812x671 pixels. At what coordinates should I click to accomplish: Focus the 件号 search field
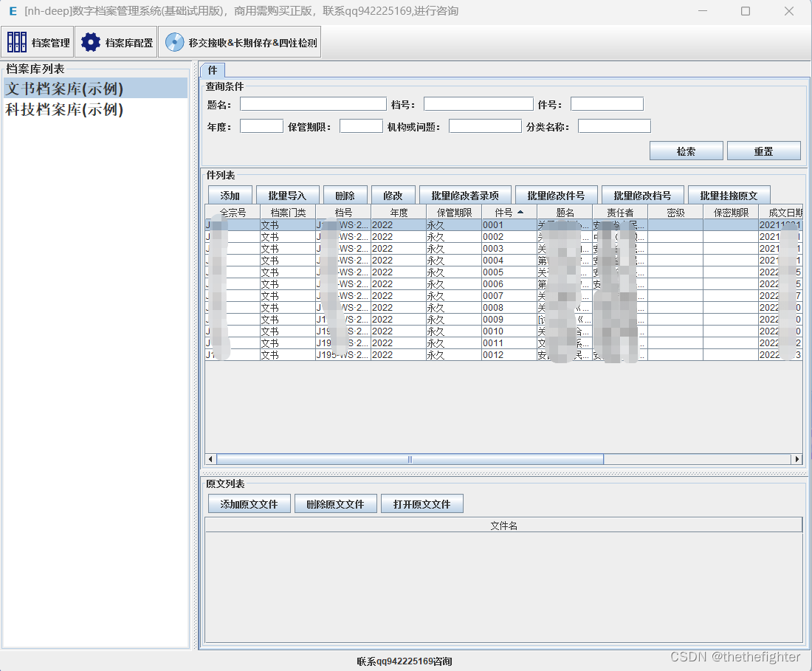(607, 104)
